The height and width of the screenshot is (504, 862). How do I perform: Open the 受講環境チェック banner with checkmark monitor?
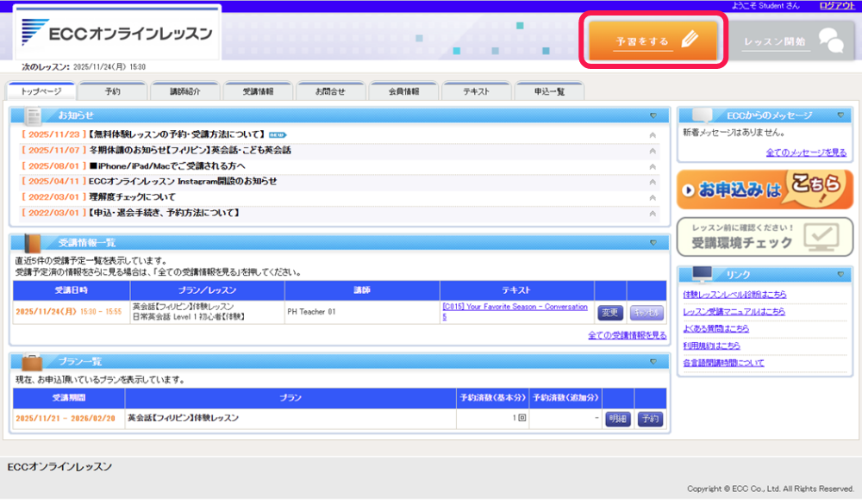pos(765,237)
